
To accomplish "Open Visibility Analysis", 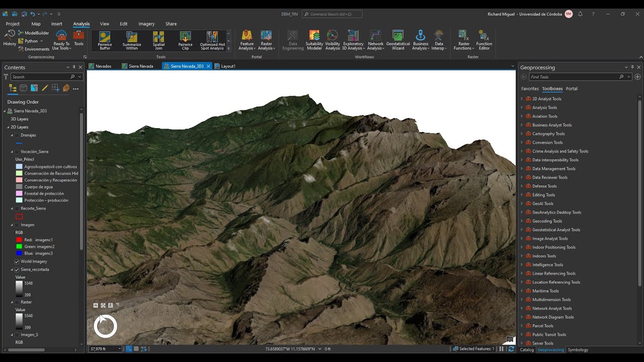I will coord(333,40).
